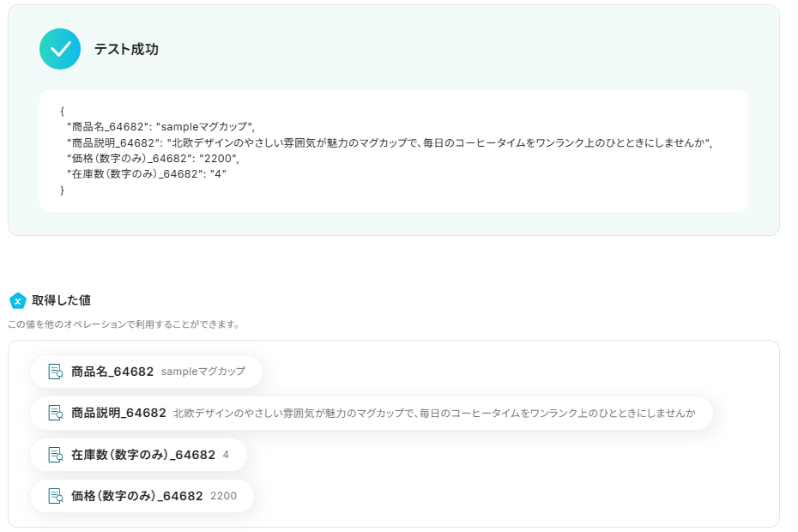Click the sampleマグカップ value in the chip
Screen dimensions: 798x532
(x=203, y=372)
